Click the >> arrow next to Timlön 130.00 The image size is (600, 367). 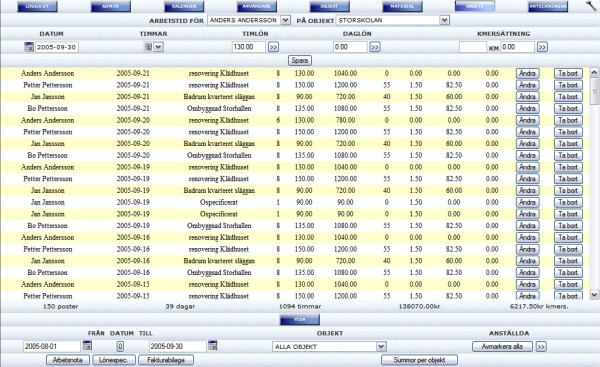pos(273,47)
